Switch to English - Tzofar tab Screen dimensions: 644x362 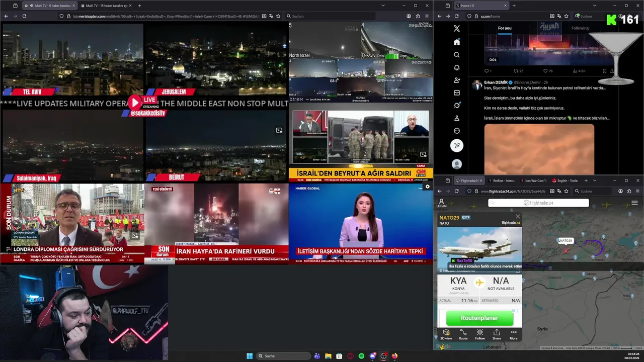click(x=565, y=180)
